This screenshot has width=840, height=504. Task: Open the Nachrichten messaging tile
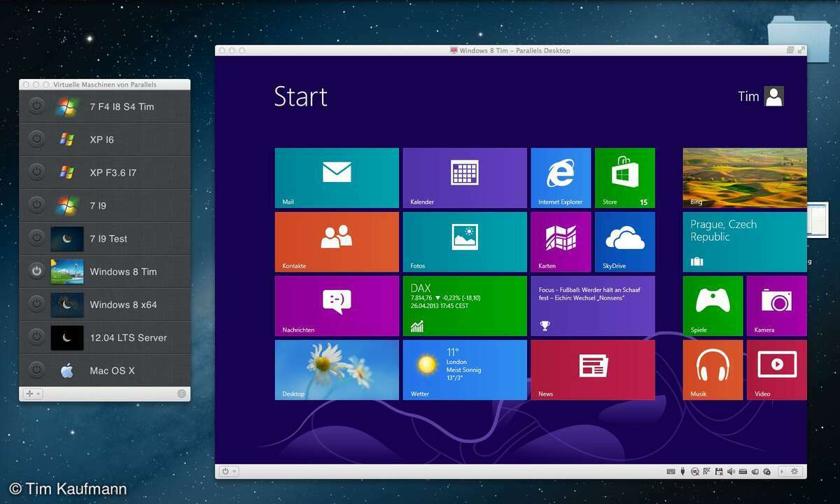[x=337, y=306]
